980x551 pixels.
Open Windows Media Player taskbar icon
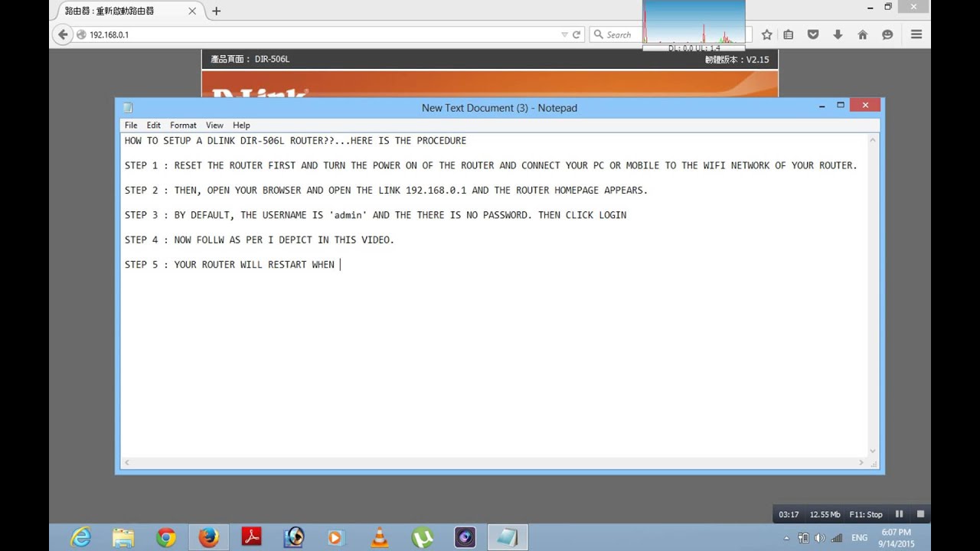click(x=335, y=537)
